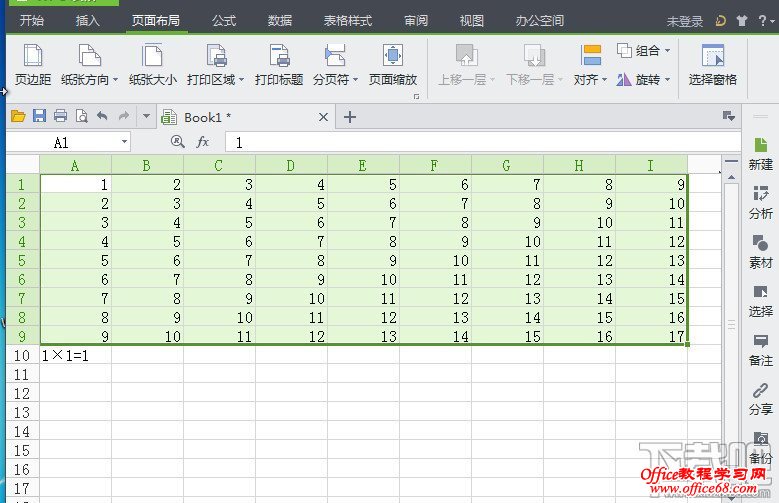Screen dimensions: 779x503
Task: Switch to the 插入 tab
Action: (87, 21)
